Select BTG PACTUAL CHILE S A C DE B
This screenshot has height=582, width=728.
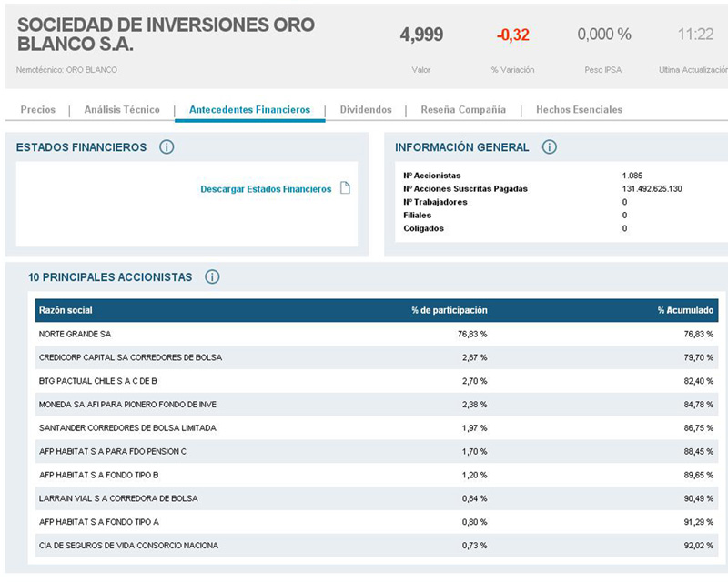click(x=98, y=381)
